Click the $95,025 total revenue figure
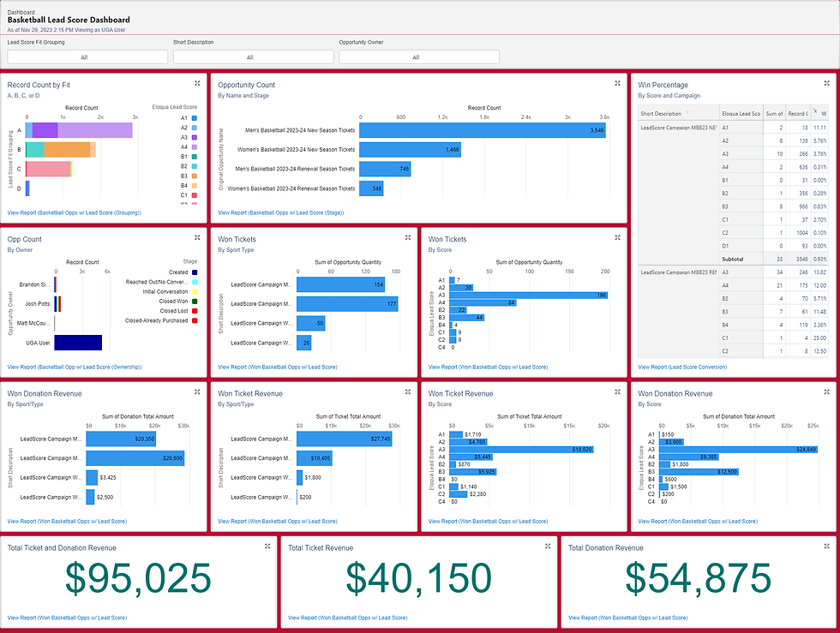Viewport: 840px width, 633px height. pos(138,578)
